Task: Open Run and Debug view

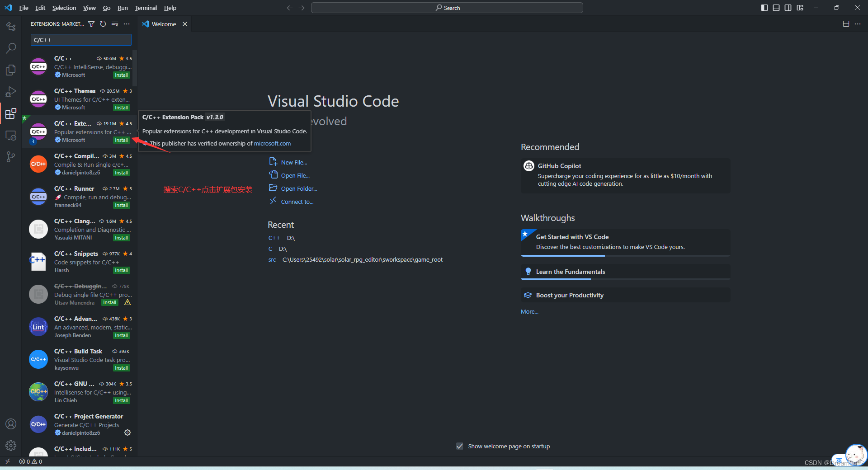Action: pyautogui.click(x=11, y=92)
